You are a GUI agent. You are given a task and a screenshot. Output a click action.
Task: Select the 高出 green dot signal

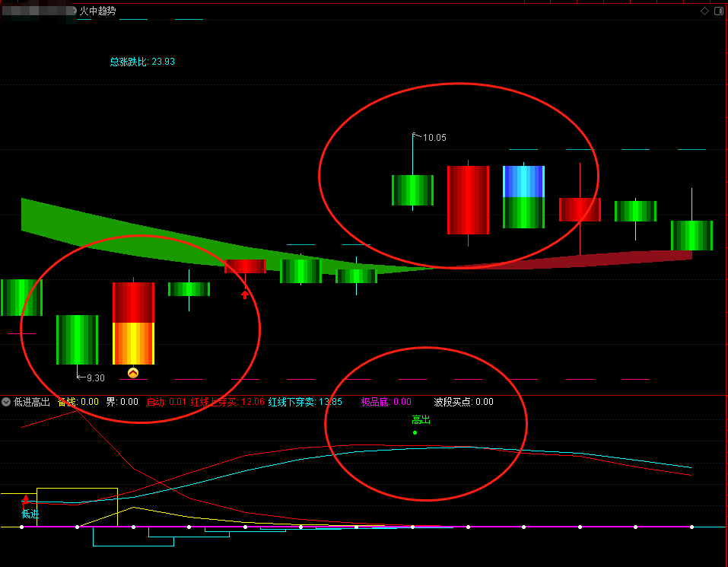[x=415, y=433]
